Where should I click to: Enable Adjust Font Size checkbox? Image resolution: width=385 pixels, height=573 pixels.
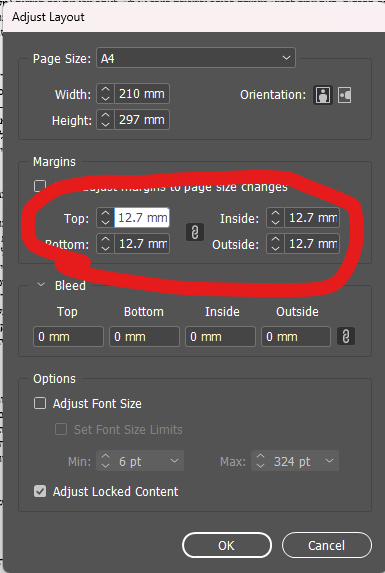point(40,403)
